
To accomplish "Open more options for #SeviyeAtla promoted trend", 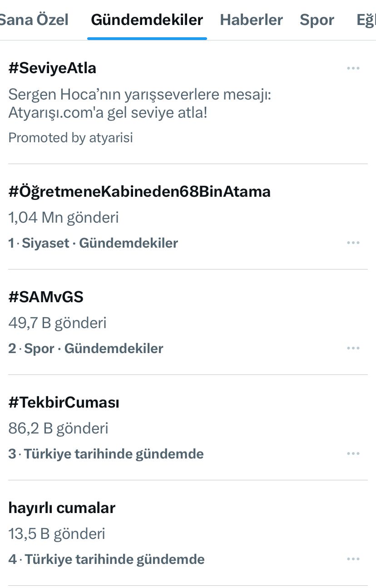I will coord(353,69).
